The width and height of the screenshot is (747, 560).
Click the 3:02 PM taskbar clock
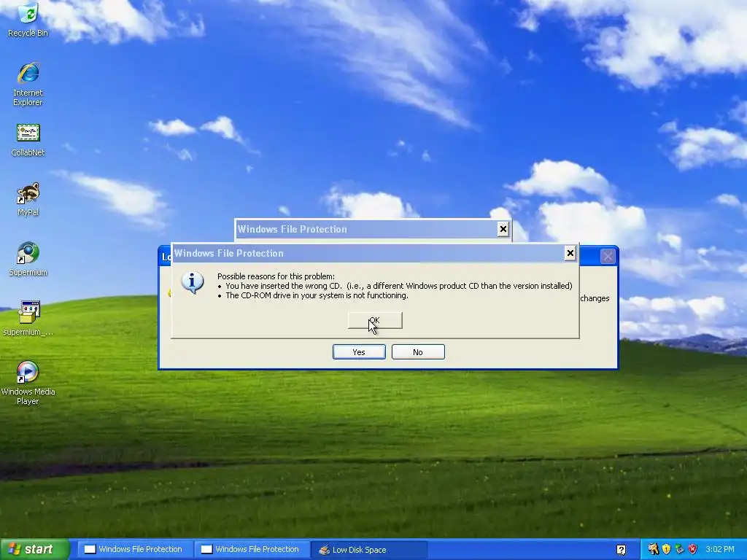tap(720, 549)
